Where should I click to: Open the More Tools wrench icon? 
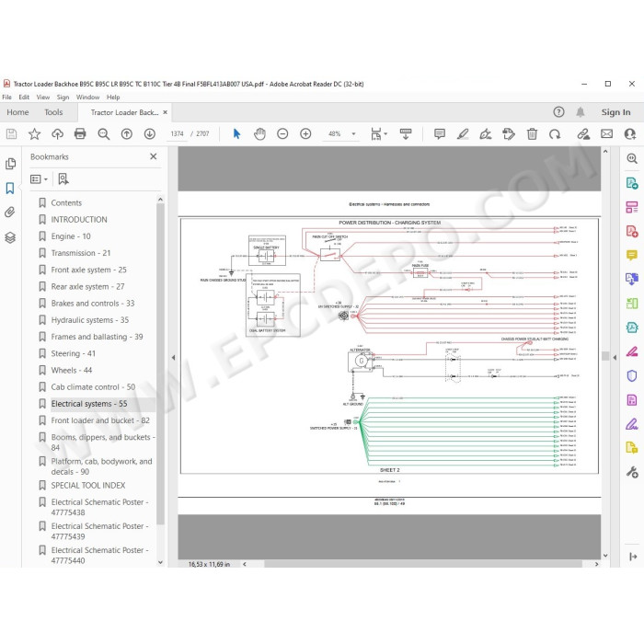pyautogui.click(x=632, y=472)
